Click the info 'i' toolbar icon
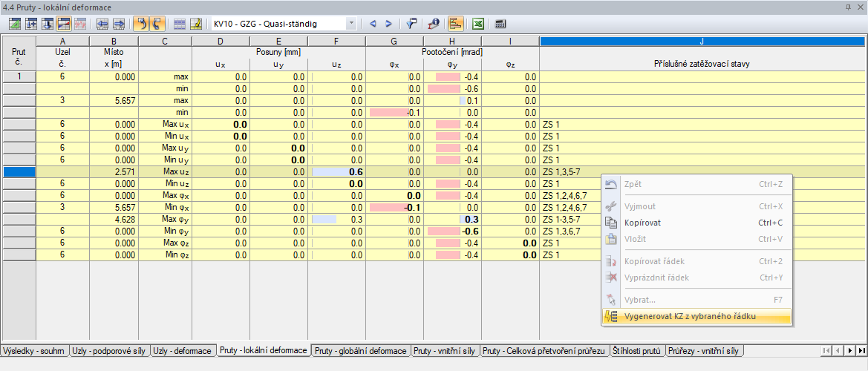Screen dimensions: 868x371 (x=433, y=24)
